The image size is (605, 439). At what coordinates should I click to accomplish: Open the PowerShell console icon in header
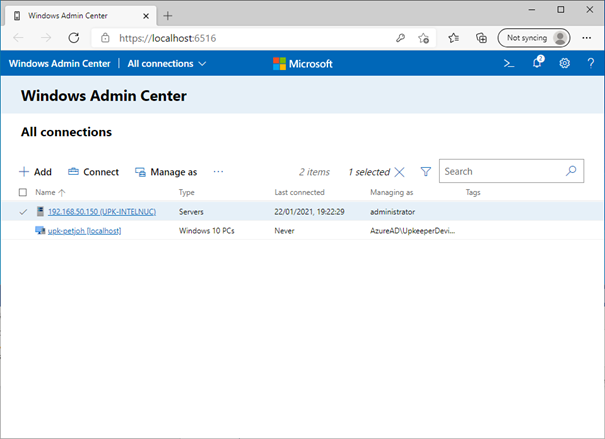[509, 63]
